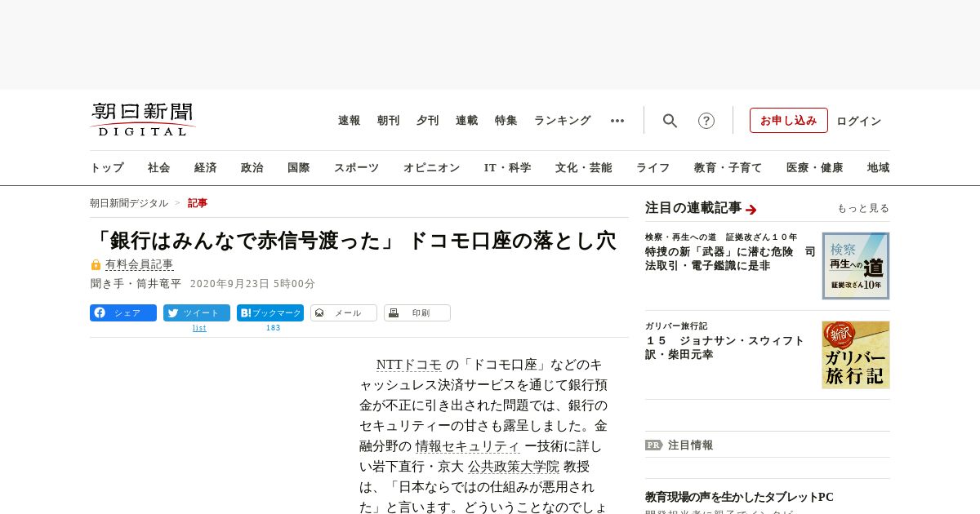This screenshot has width=980, height=514.
Task: Go to 文化・芸能 section tab
Action: pyautogui.click(x=584, y=168)
